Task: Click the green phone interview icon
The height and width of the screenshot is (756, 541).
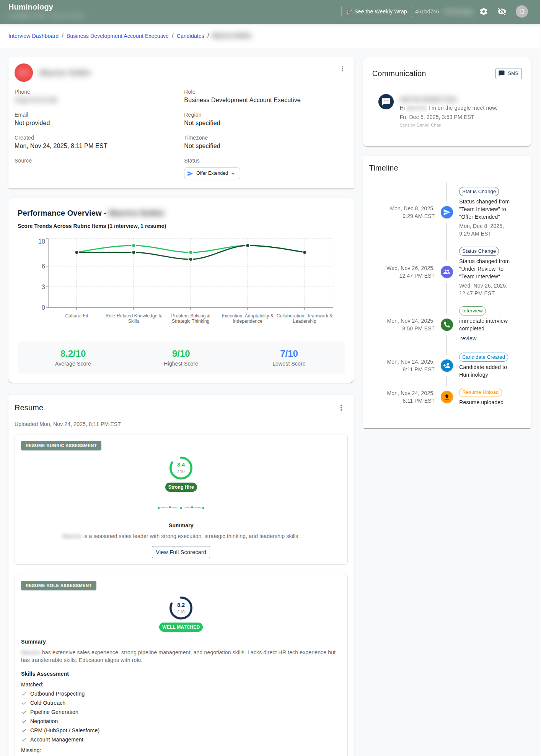Action: point(446,325)
